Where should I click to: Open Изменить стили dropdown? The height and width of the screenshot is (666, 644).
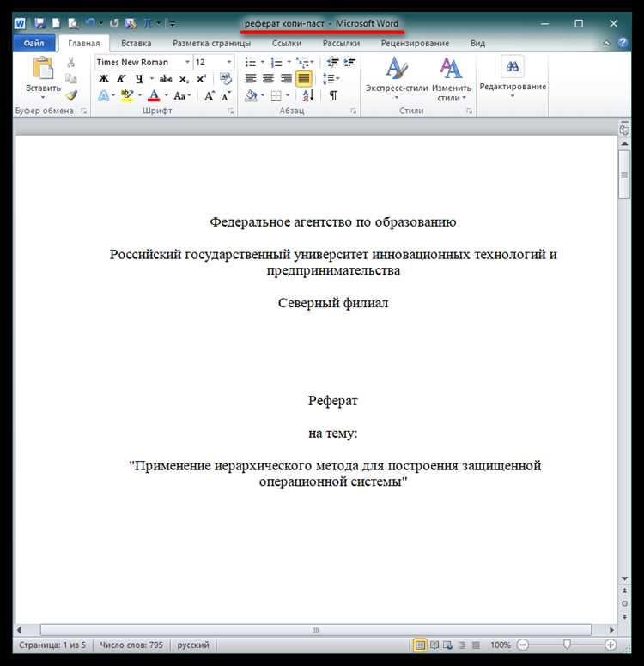[x=452, y=80]
